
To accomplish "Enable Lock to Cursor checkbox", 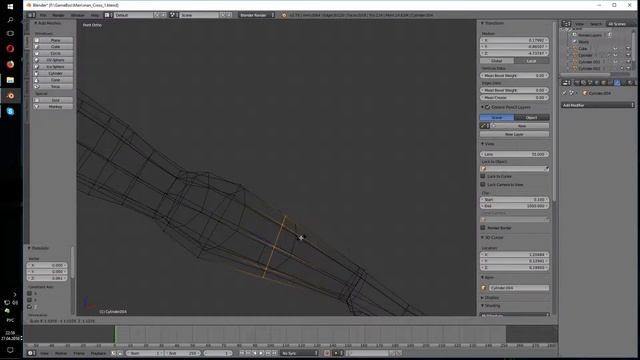I will pyautogui.click(x=483, y=176).
